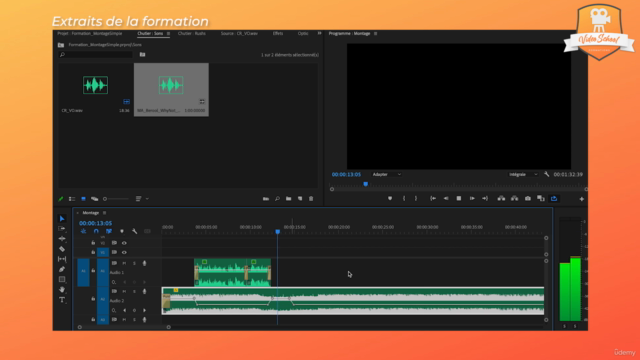Toggle V1 track visibility eye
The image size is (640, 360).
coord(124,252)
